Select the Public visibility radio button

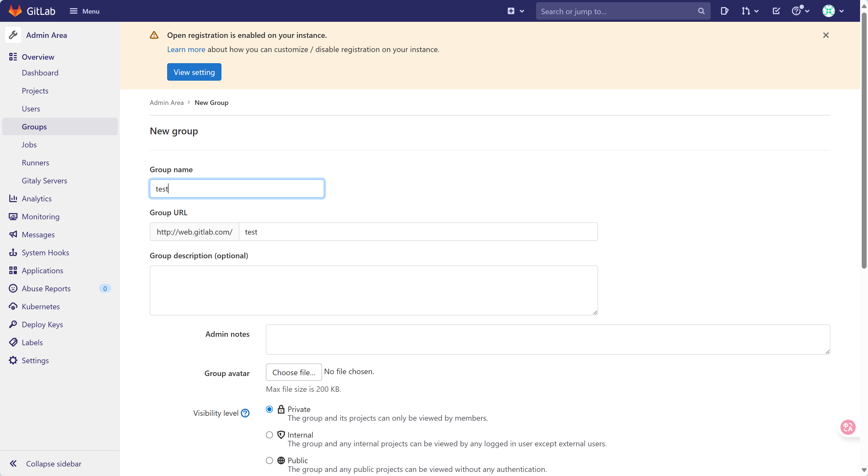269,460
